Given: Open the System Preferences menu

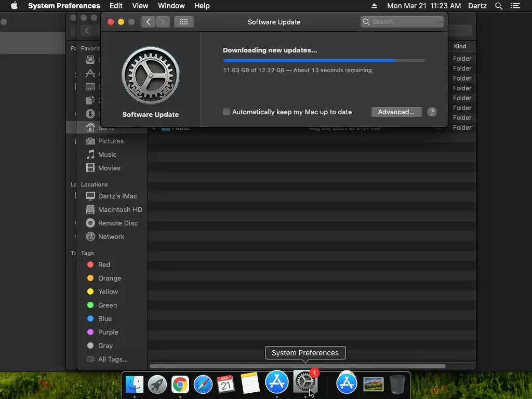Looking at the screenshot, I should tap(64, 6).
